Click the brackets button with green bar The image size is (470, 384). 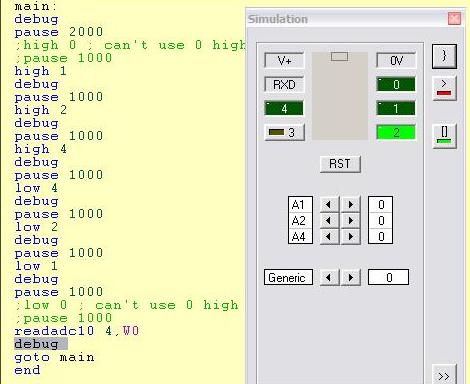pyautogui.click(x=444, y=136)
